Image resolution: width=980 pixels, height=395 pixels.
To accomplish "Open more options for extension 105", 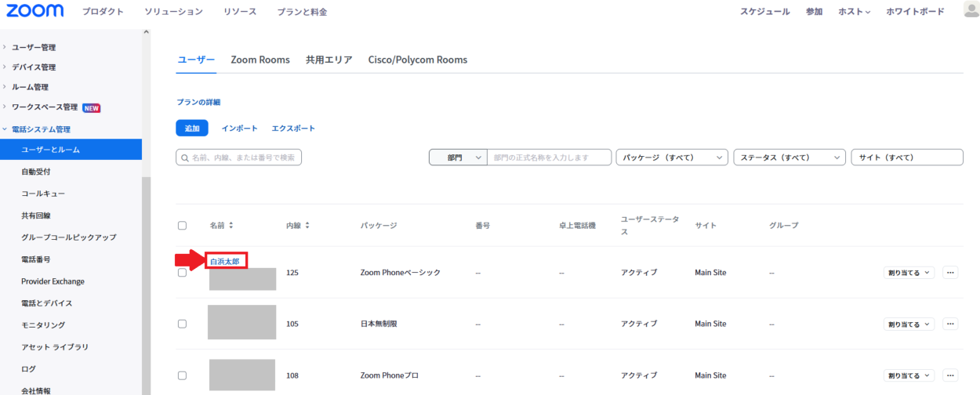I will pos(950,324).
